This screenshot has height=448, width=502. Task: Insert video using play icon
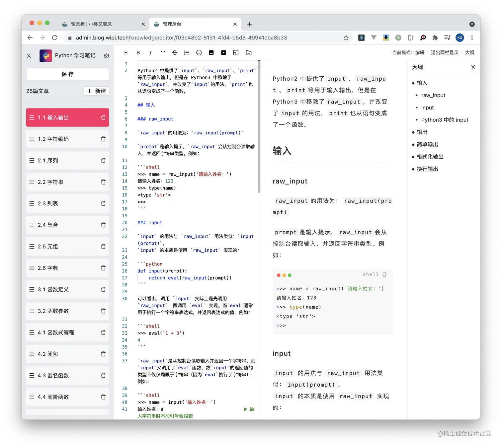tap(223, 53)
